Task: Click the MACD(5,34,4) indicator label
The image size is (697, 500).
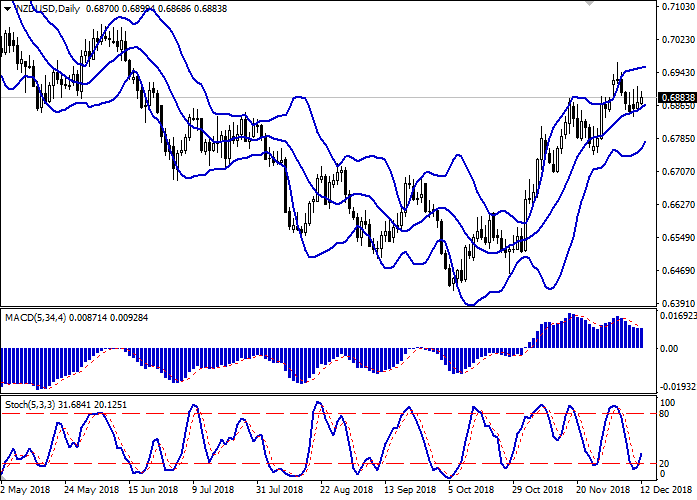Action: click(35, 318)
